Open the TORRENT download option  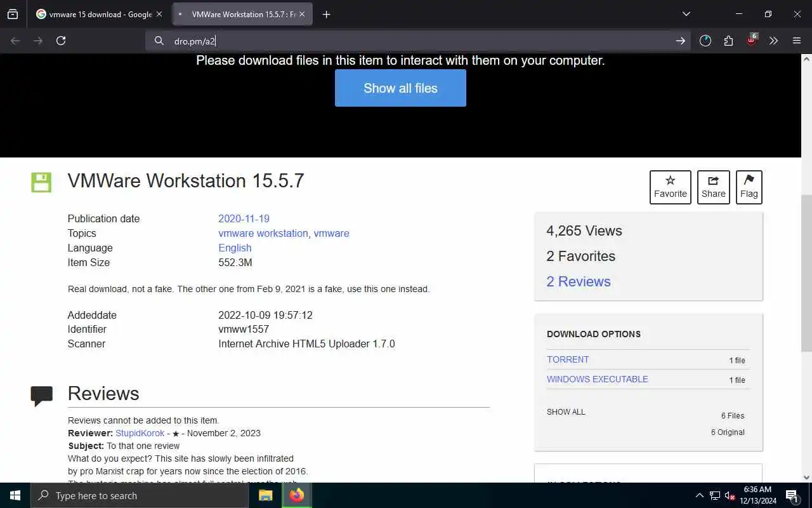click(568, 359)
